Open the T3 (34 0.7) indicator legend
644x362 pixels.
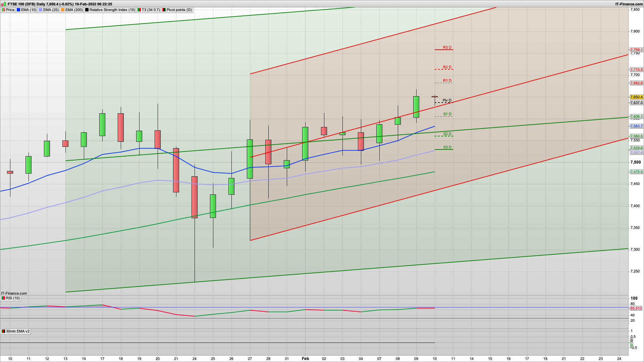149,10
